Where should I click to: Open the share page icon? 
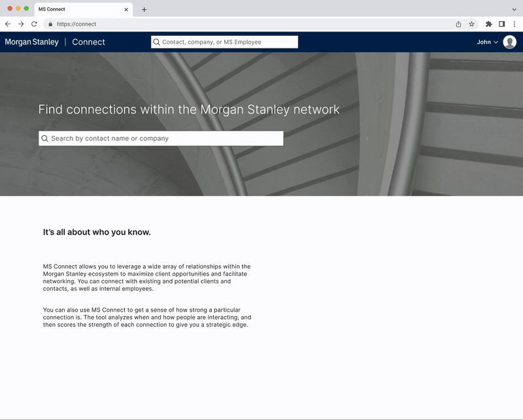tap(459, 24)
